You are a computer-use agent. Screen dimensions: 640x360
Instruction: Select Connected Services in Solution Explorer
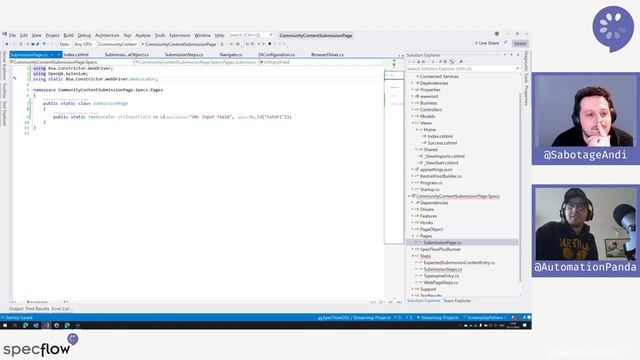point(439,76)
